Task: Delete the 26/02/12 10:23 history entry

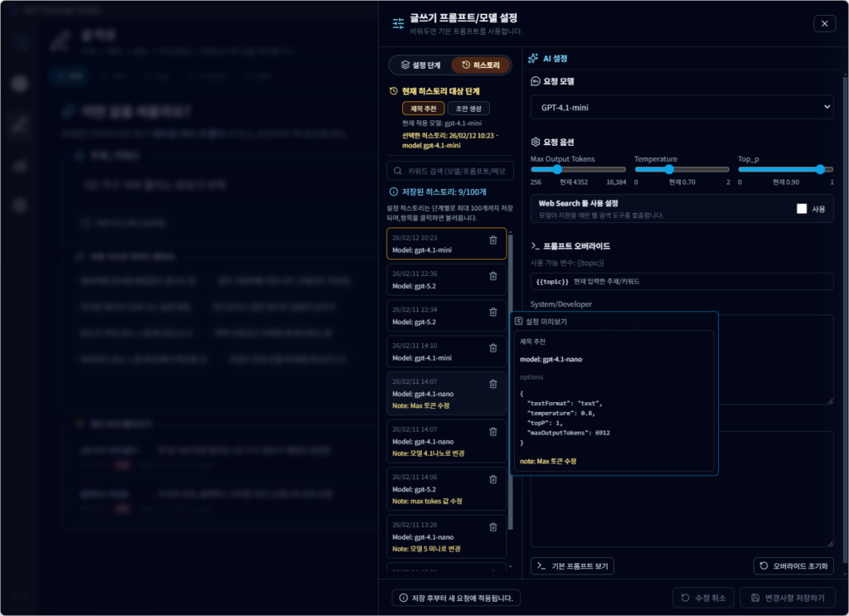Action: click(x=493, y=240)
